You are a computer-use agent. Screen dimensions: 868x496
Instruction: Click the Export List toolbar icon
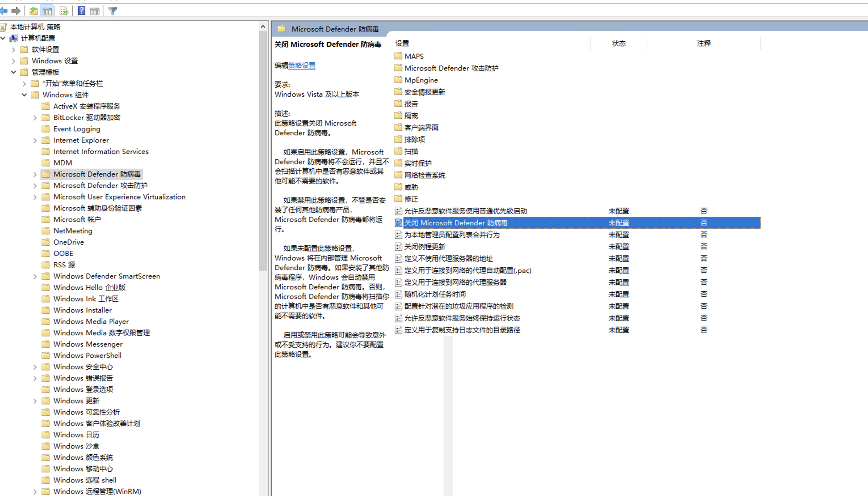pos(64,11)
